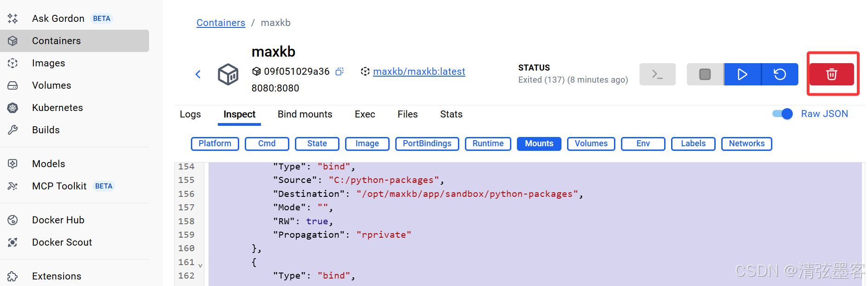Click the Models icon in sidebar
Viewport: 868px width, 286px height.
(13, 164)
